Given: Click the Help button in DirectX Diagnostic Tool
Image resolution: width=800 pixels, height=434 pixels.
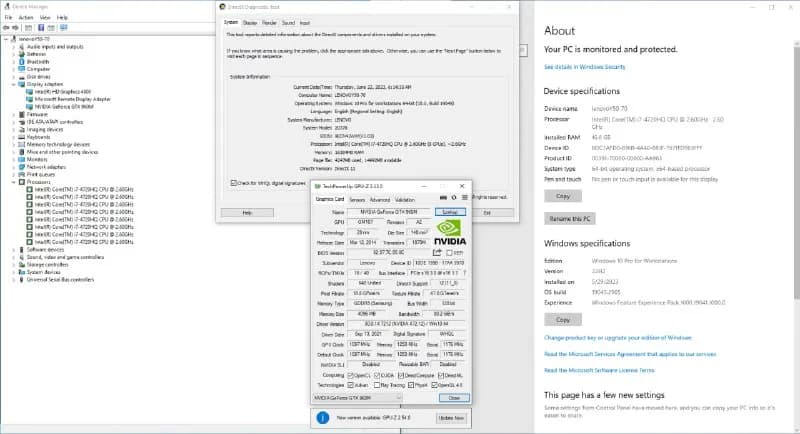Looking at the screenshot, I should (x=247, y=213).
